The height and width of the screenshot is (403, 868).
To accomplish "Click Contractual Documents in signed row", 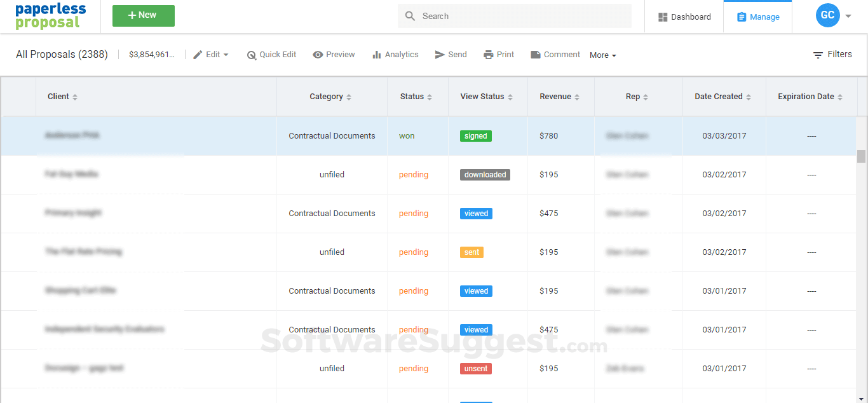I will tap(332, 136).
